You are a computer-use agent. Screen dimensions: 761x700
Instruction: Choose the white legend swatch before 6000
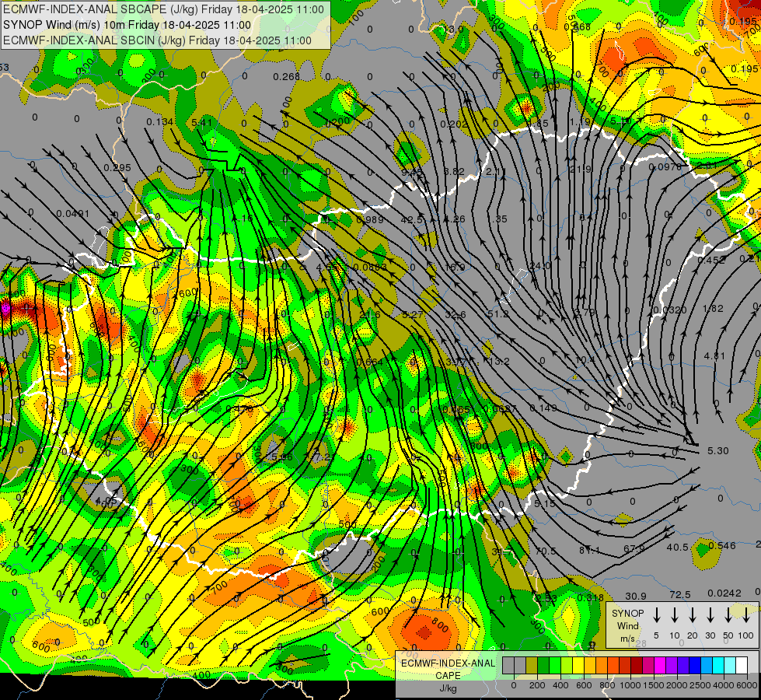point(741,666)
